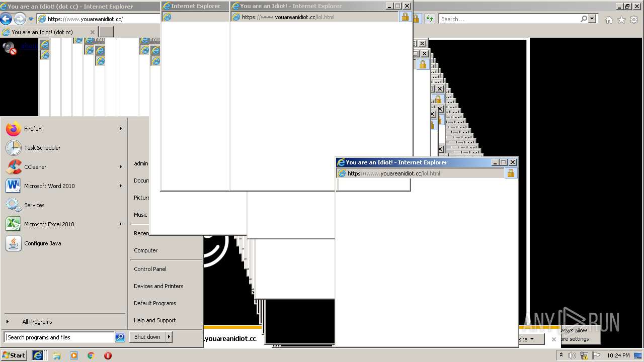Click the blocked sound icon on page
The image size is (644, 362).
click(10, 48)
